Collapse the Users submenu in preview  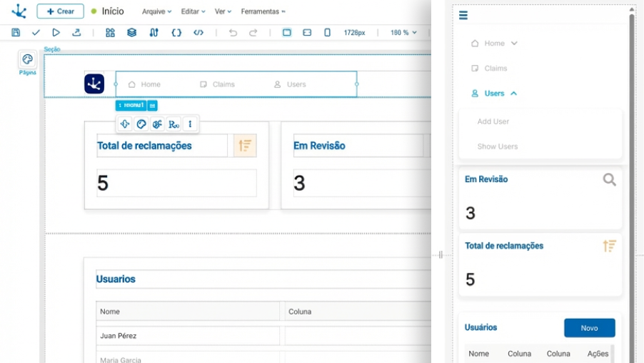click(514, 94)
